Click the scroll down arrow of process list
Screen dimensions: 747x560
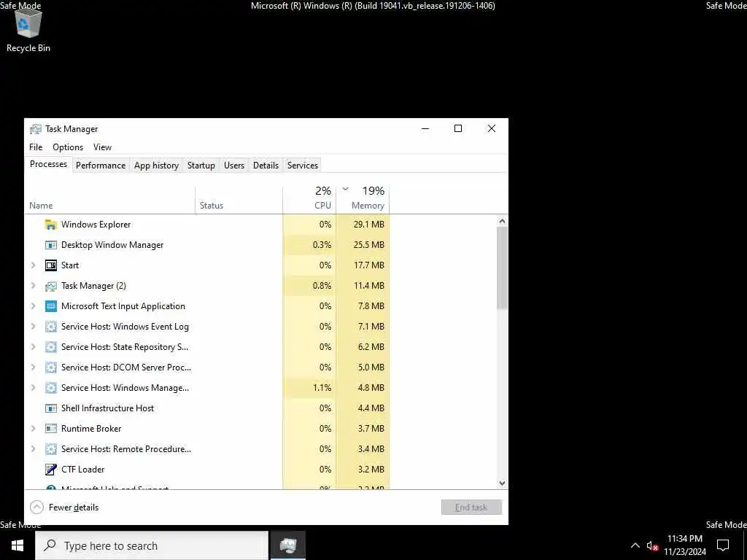coord(502,483)
